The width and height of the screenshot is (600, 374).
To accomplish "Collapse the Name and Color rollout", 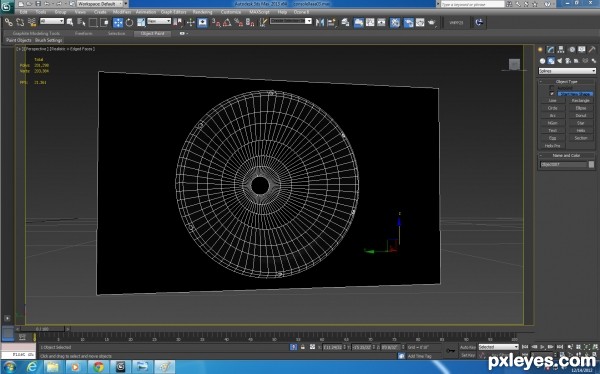I will [567, 155].
